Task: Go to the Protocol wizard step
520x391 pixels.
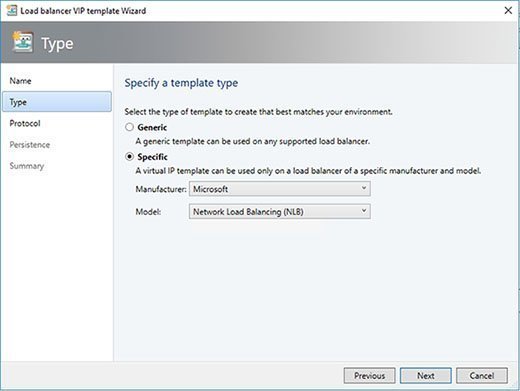Action: pos(25,124)
